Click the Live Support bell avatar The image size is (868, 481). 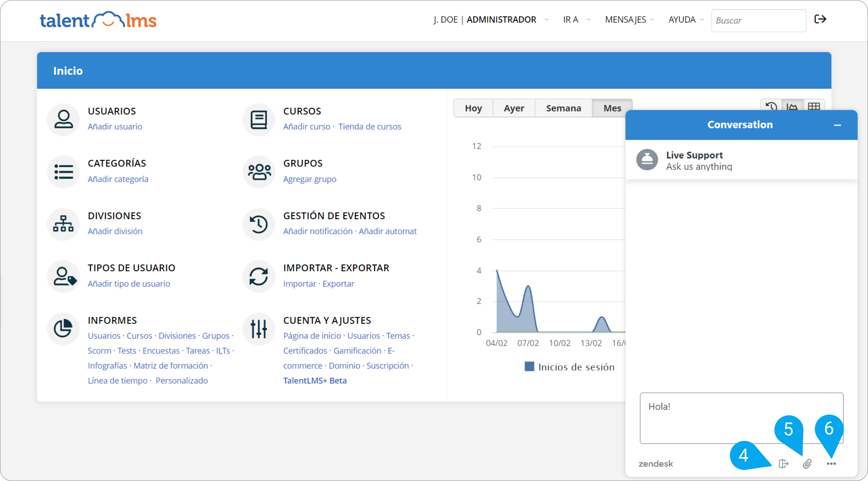647,160
